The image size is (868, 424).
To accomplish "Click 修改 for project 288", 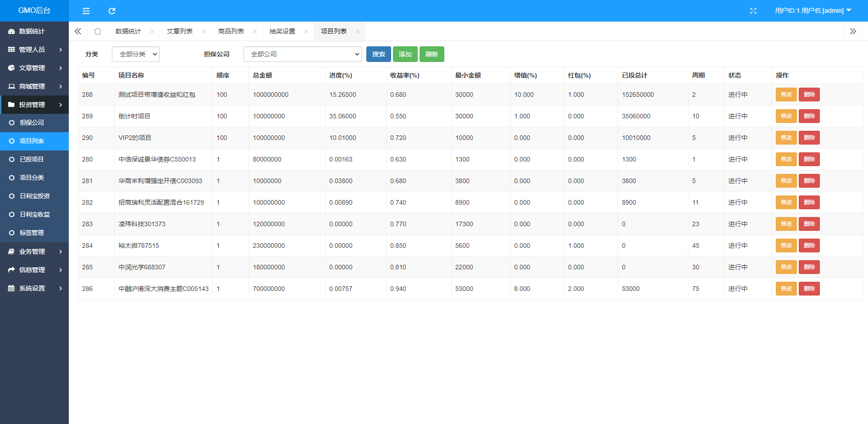I will [786, 95].
